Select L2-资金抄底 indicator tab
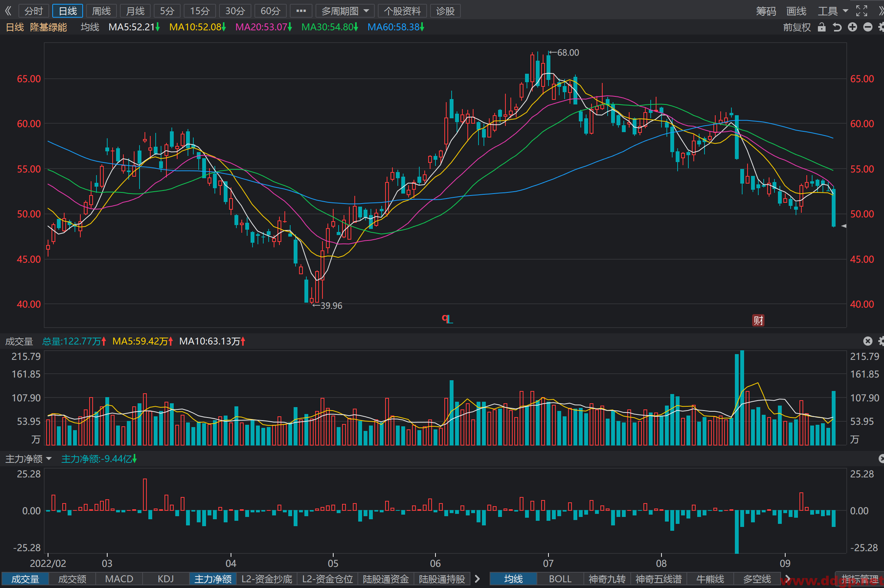 click(267, 579)
